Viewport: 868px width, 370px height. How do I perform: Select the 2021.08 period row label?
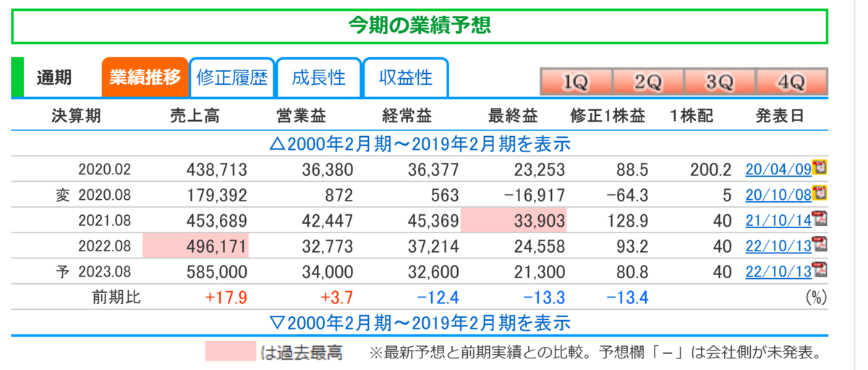[105, 221]
